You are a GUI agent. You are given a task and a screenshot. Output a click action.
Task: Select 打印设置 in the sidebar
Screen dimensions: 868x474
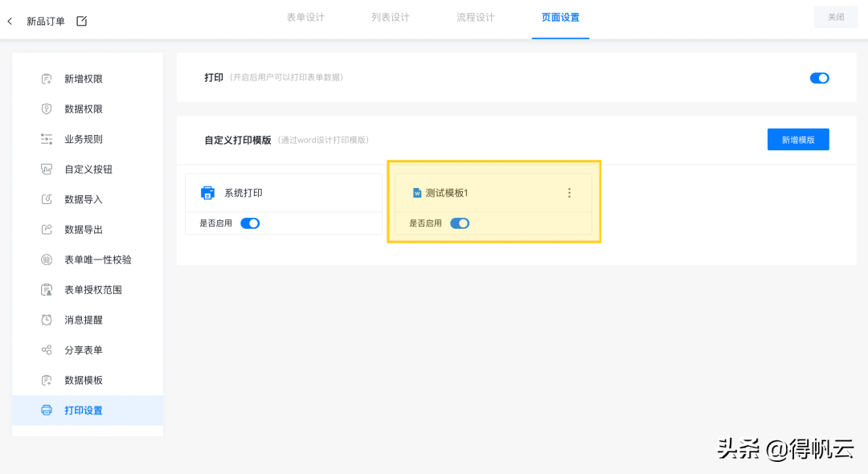point(88,411)
